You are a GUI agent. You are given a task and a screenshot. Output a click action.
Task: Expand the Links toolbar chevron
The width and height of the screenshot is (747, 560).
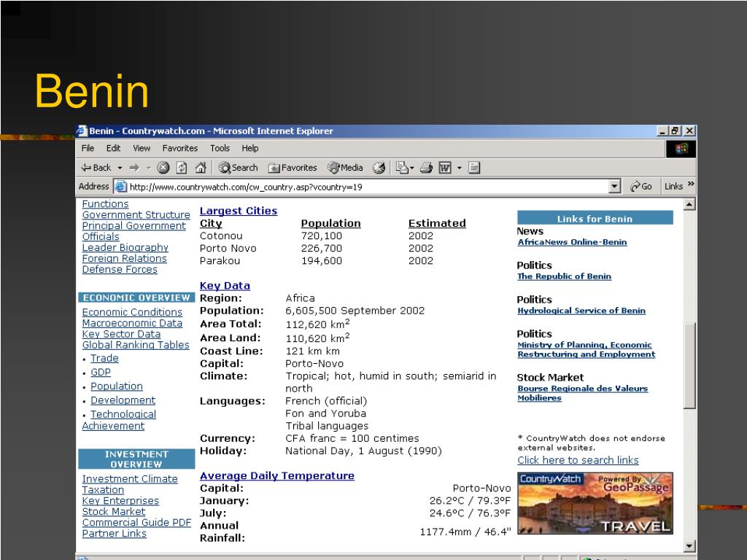click(x=692, y=184)
